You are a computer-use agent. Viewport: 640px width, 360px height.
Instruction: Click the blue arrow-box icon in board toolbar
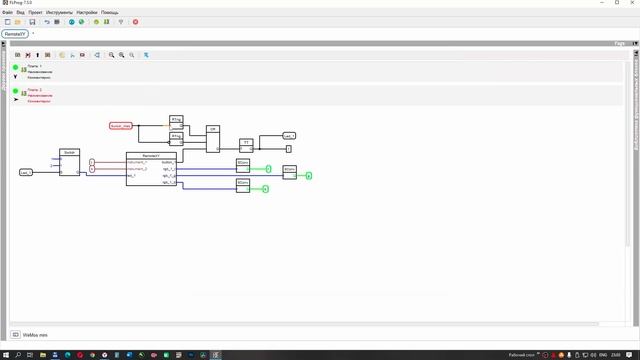click(97, 55)
